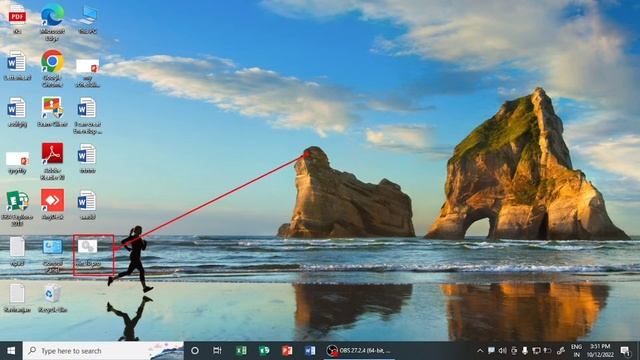Switch to the OBS 27.2.4 taskbar window
640x360 pixels.
coord(359,351)
